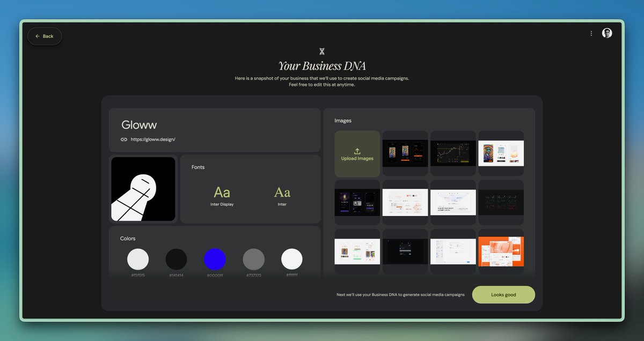This screenshot has height=341, width=644.
Task: Open the user profile avatar
Action: coord(607,33)
